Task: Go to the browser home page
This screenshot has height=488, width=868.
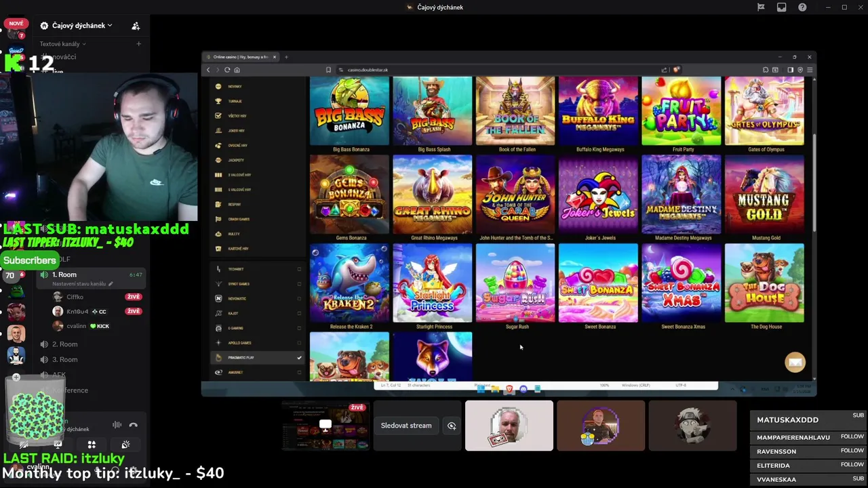Action: pos(237,70)
